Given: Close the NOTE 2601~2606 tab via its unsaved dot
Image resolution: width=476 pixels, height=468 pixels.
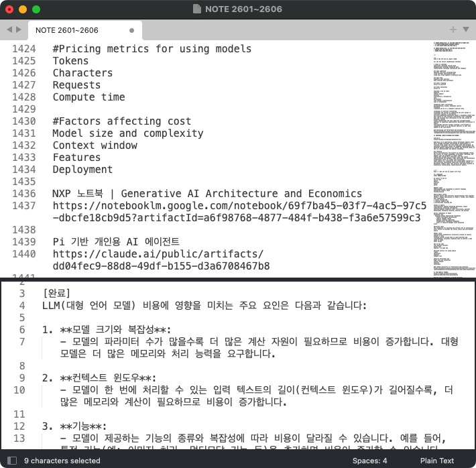Looking at the screenshot, I should (x=131, y=30).
